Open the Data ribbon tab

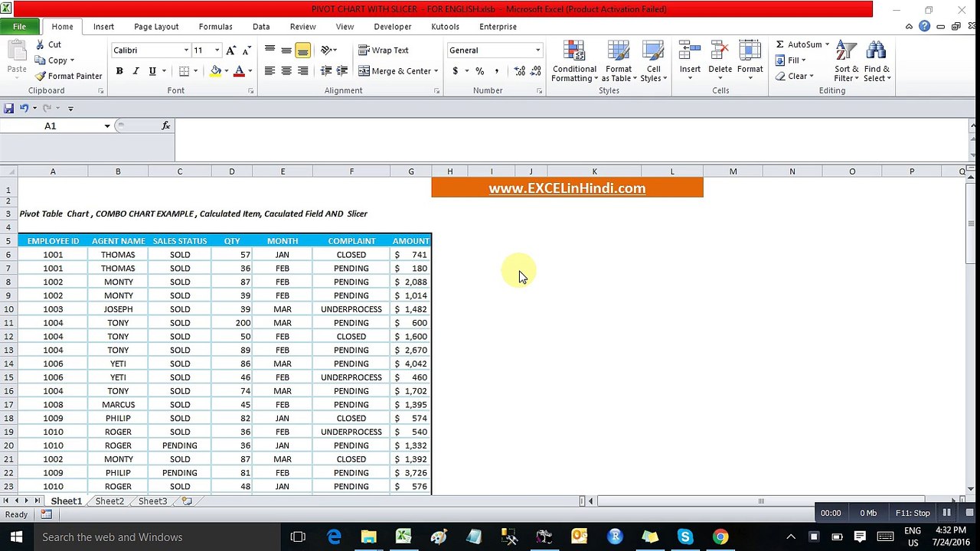[261, 26]
